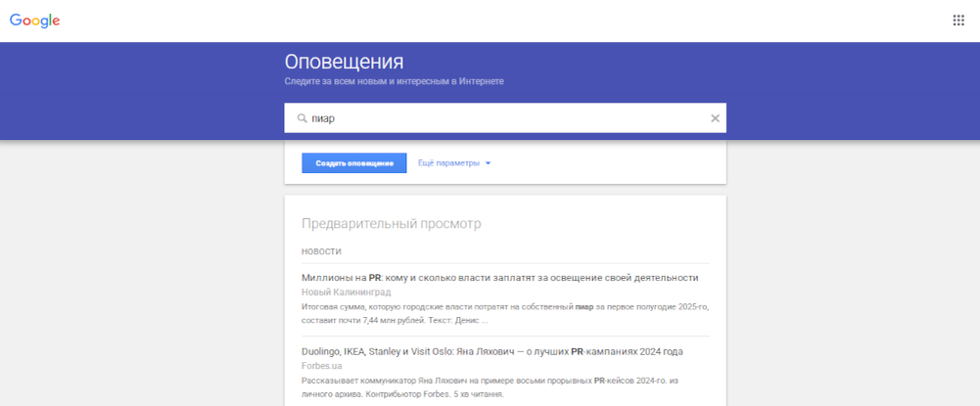Screen dimensions: 980x406
Task: Click the subtitle Следите за всем новым
Action: (x=394, y=82)
